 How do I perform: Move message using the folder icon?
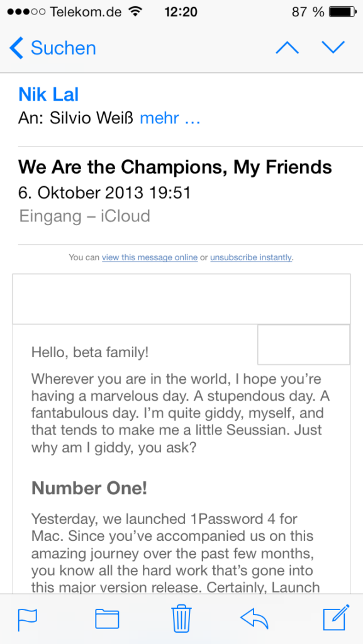point(107,619)
